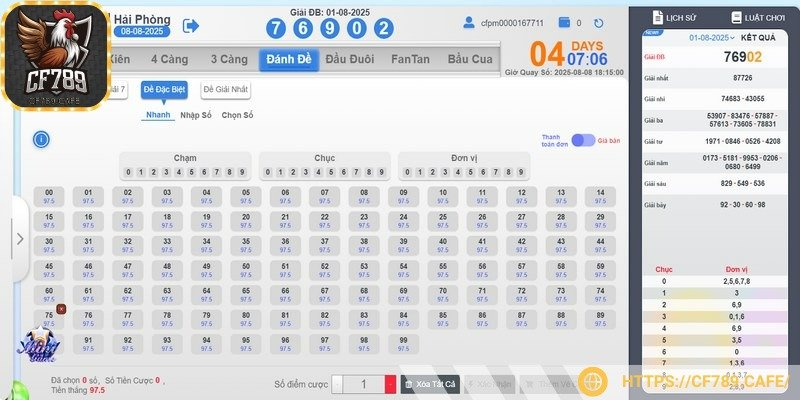Choose the Chọn Số input mode
800x400 pixels.
237,115
